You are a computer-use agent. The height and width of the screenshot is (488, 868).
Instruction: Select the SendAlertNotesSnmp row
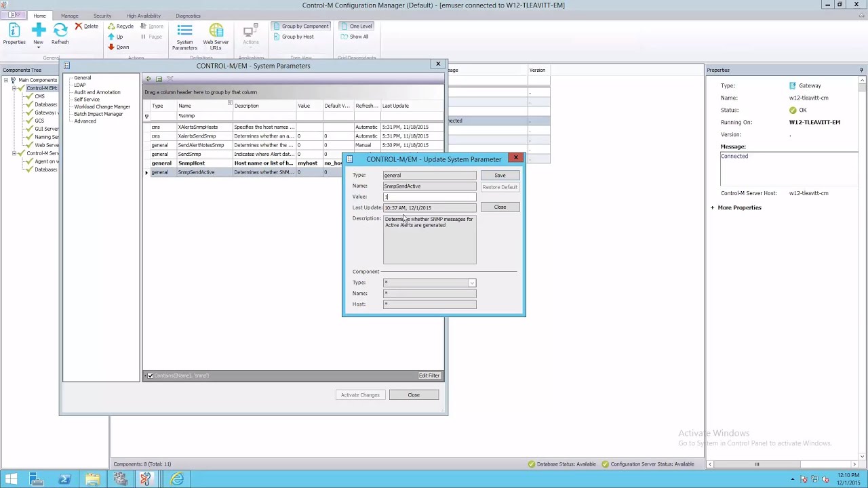[293, 145]
